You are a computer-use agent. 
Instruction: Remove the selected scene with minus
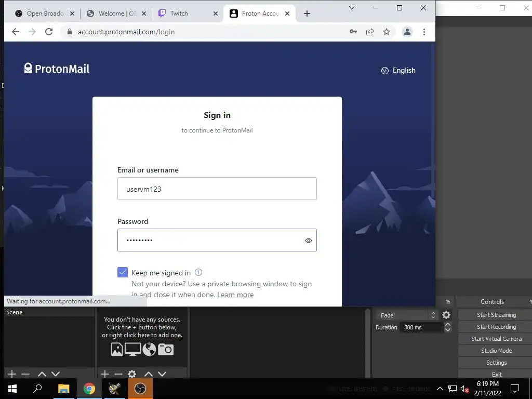point(25,374)
